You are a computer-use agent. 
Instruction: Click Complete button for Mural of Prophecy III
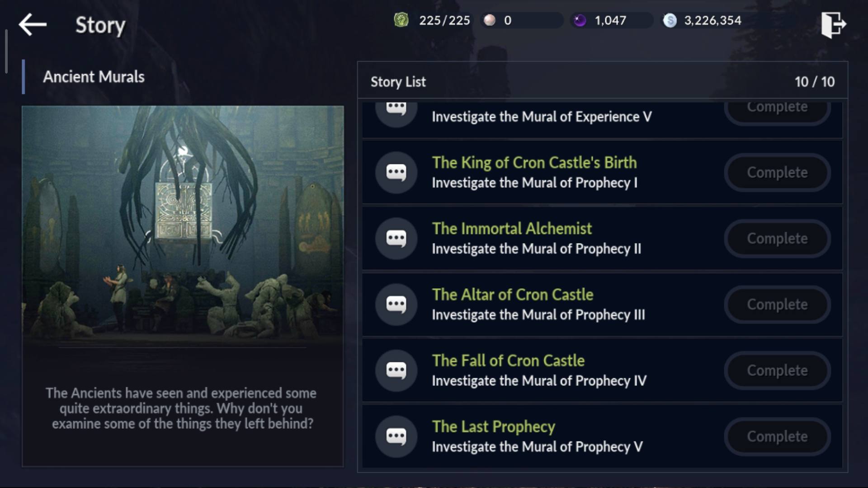(777, 304)
